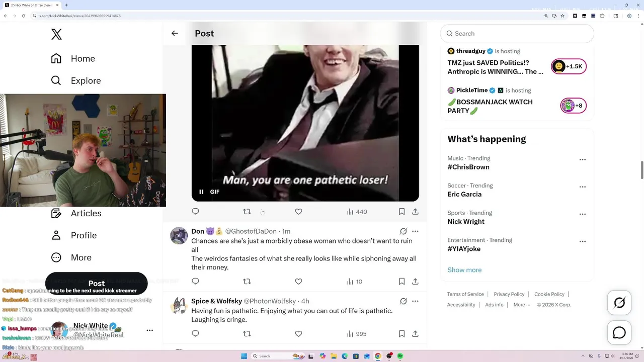Open the More menu in the sidebar

tap(71, 257)
